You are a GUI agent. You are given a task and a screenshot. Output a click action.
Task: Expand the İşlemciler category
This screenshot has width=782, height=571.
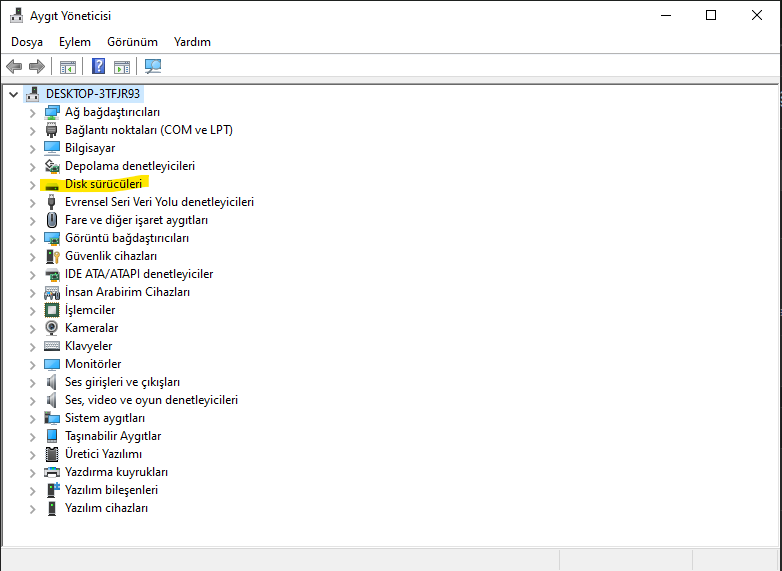(32, 311)
